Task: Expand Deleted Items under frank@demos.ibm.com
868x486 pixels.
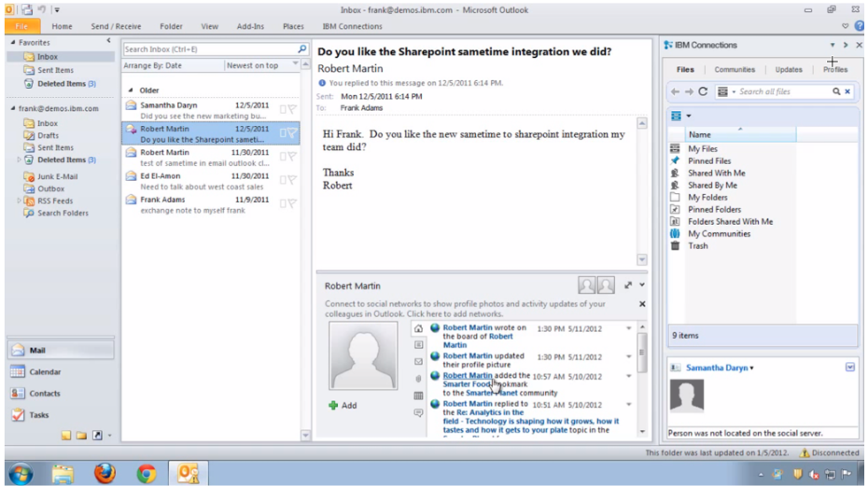Action: tap(20, 160)
